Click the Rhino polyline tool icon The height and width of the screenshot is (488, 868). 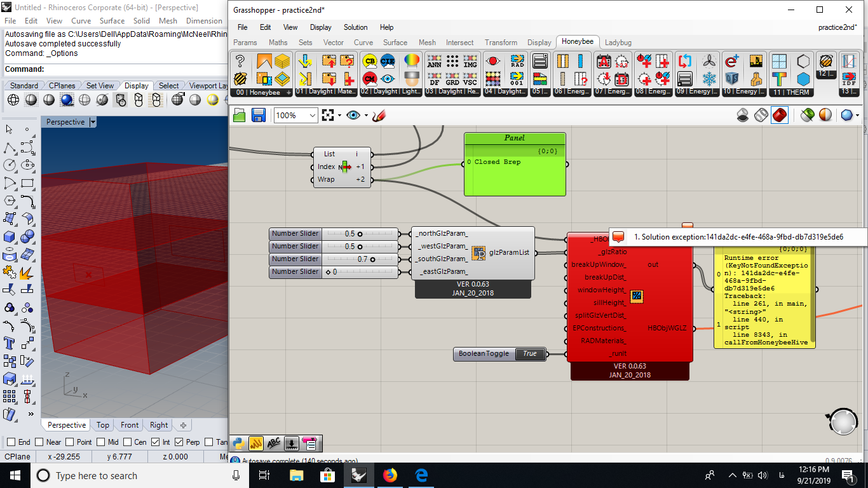coord(10,148)
